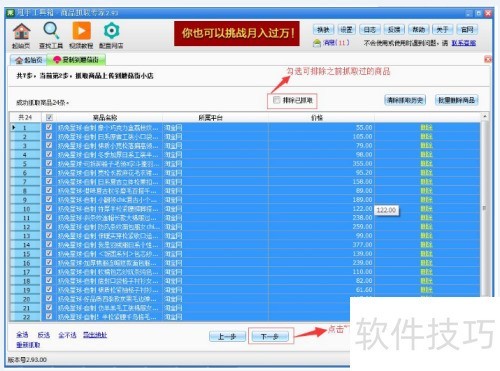Open the 日志 log button
This screenshot has height=371, width=500.
tap(370, 29)
